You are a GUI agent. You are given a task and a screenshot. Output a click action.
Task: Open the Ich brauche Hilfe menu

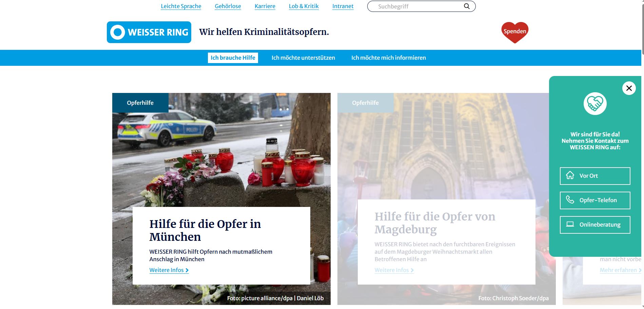[x=233, y=58]
